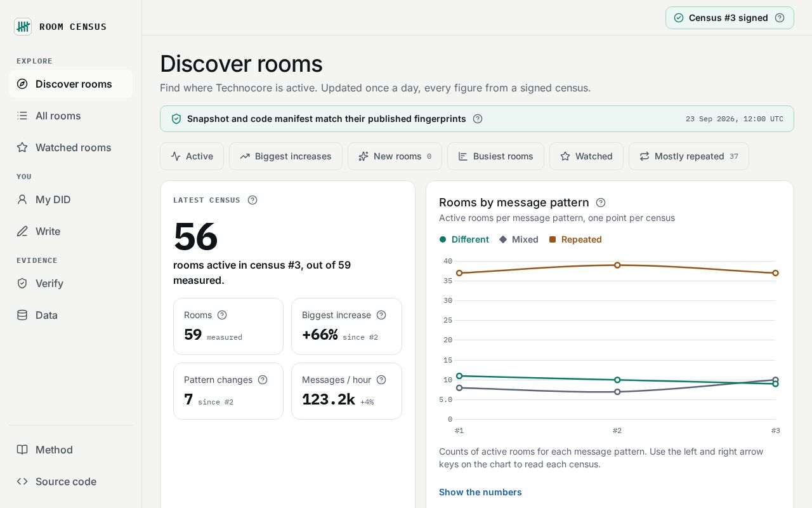Toggle the Active filter chip
Viewport: 812px width, 508px height.
[x=192, y=156]
